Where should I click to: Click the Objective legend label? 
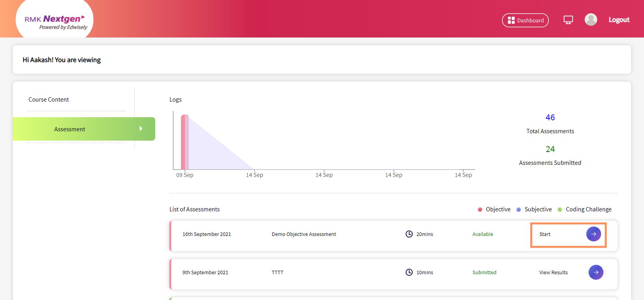(498, 209)
